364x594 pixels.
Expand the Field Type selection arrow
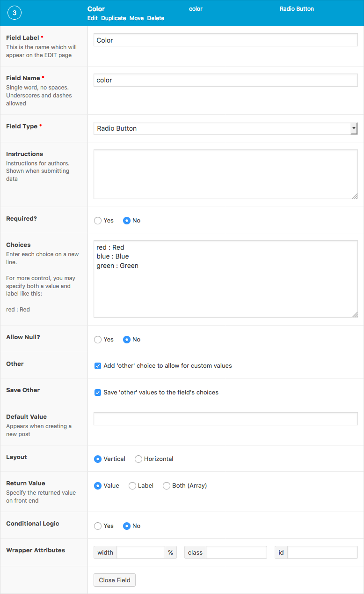(354, 128)
